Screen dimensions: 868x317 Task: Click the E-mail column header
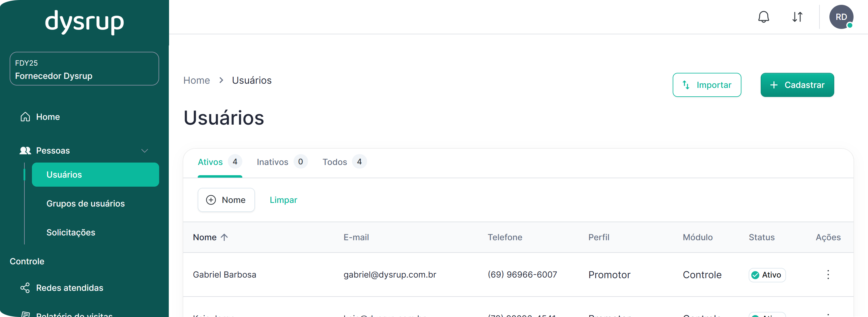click(356, 237)
